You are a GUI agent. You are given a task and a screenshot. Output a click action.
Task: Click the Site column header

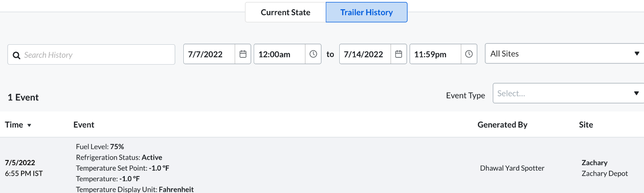click(x=586, y=125)
